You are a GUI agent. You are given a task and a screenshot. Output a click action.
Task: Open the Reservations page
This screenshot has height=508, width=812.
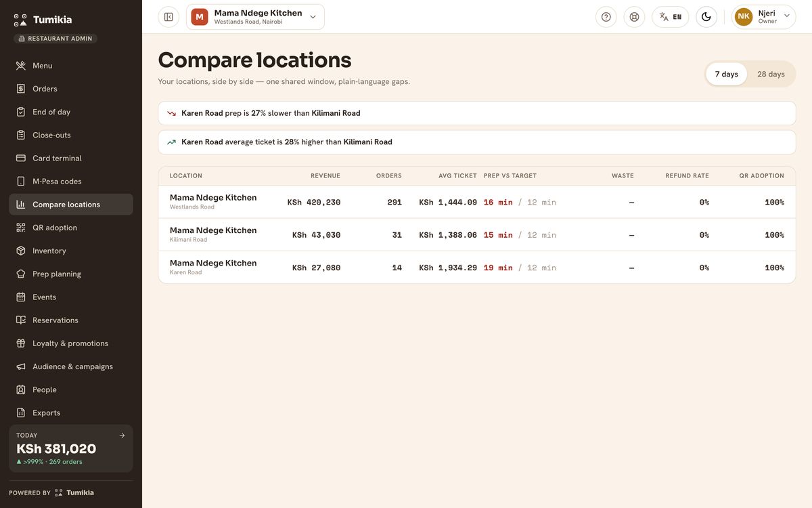pyautogui.click(x=71, y=320)
